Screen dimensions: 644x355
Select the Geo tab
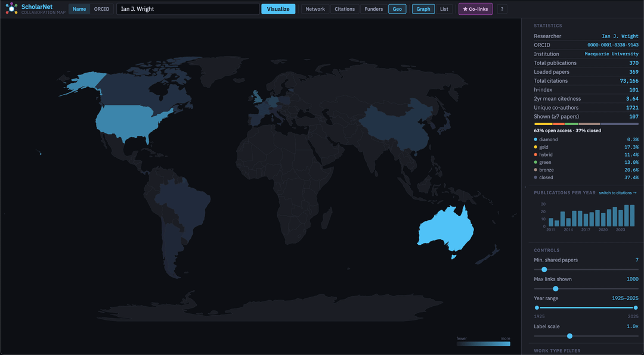click(x=397, y=9)
